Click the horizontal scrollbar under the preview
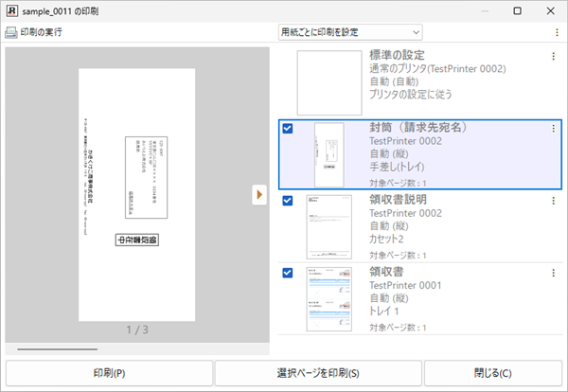This screenshot has height=392, width=568. pos(57,349)
